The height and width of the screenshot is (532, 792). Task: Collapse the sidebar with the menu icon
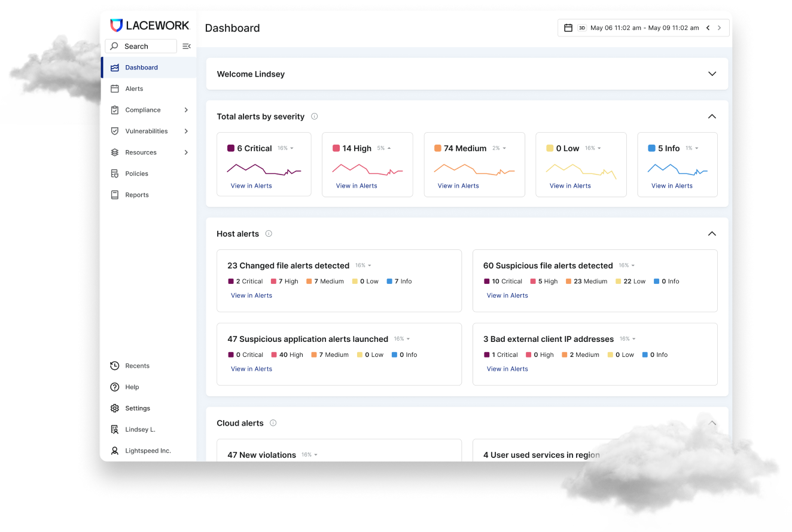(x=187, y=46)
